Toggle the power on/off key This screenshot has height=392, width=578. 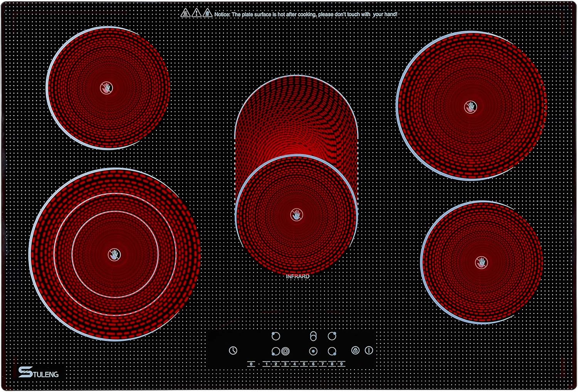point(369,350)
